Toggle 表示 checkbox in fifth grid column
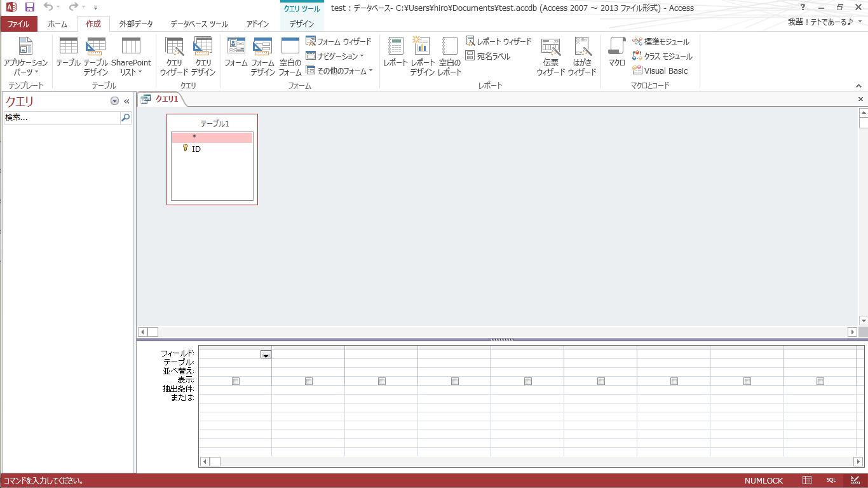 coord(528,381)
